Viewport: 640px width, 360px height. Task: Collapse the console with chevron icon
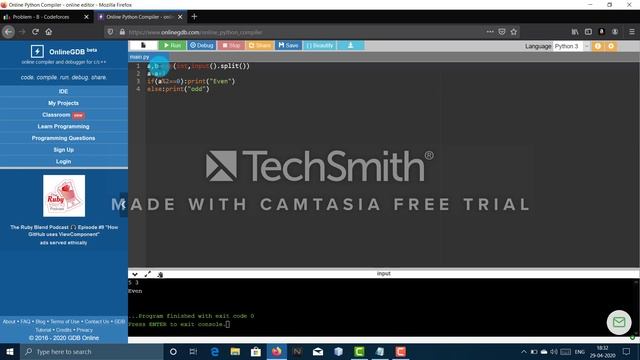[x=135, y=274]
